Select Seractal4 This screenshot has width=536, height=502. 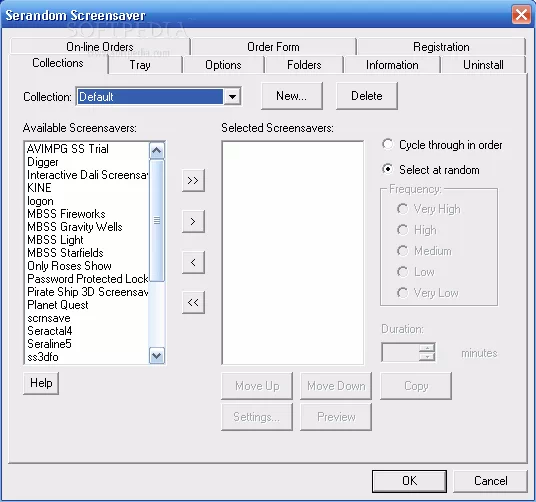(87, 331)
